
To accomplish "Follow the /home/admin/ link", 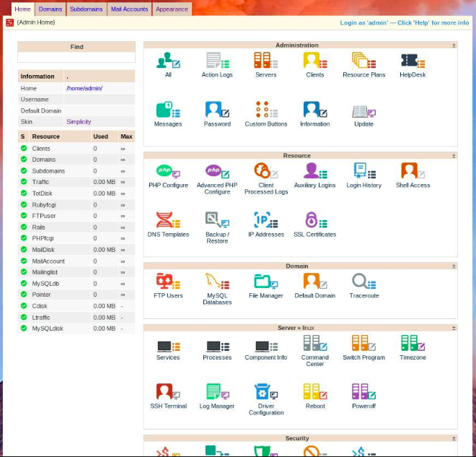I will (x=84, y=88).
